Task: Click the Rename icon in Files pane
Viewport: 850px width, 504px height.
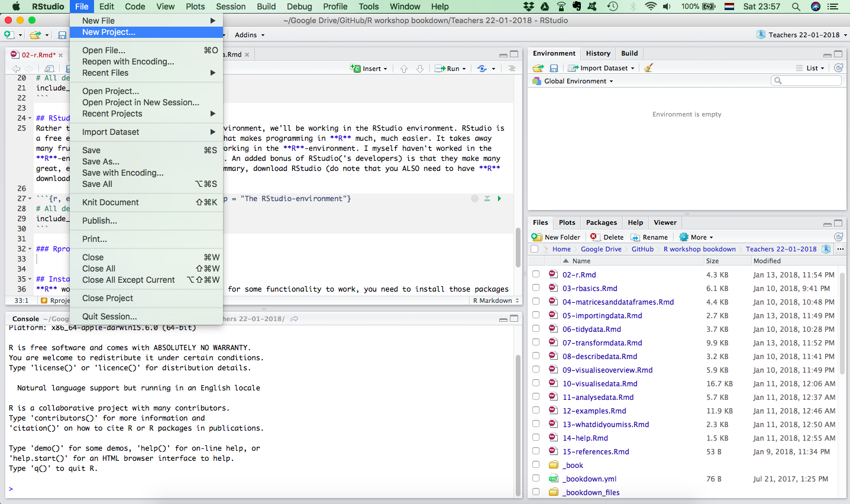Action: coord(635,237)
